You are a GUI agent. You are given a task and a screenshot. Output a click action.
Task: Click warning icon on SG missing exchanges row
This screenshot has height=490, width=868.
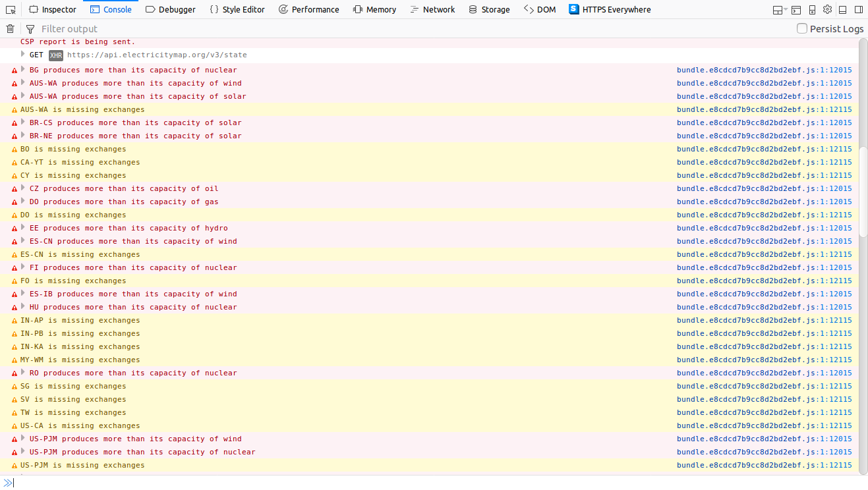pyautogui.click(x=14, y=387)
